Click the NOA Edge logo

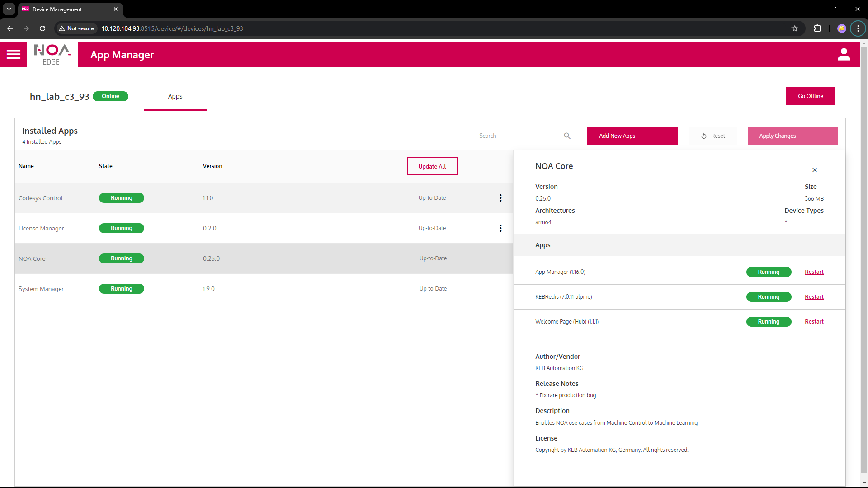(52, 54)
